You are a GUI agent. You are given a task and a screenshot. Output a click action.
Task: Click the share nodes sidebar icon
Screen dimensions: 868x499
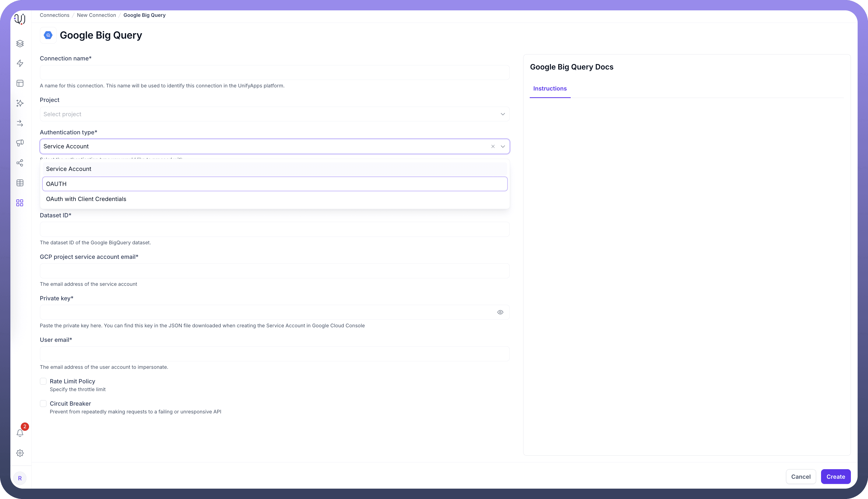[20, 163]
